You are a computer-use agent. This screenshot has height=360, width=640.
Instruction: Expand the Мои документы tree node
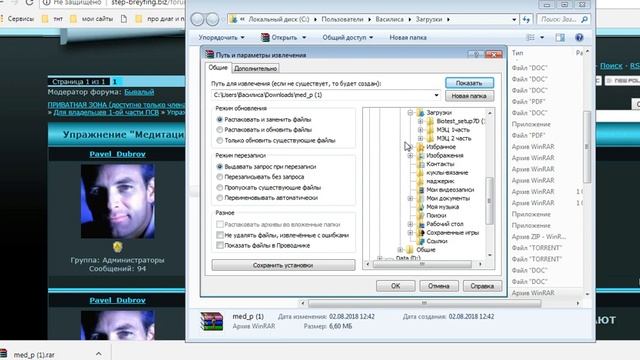click(410, 198)
